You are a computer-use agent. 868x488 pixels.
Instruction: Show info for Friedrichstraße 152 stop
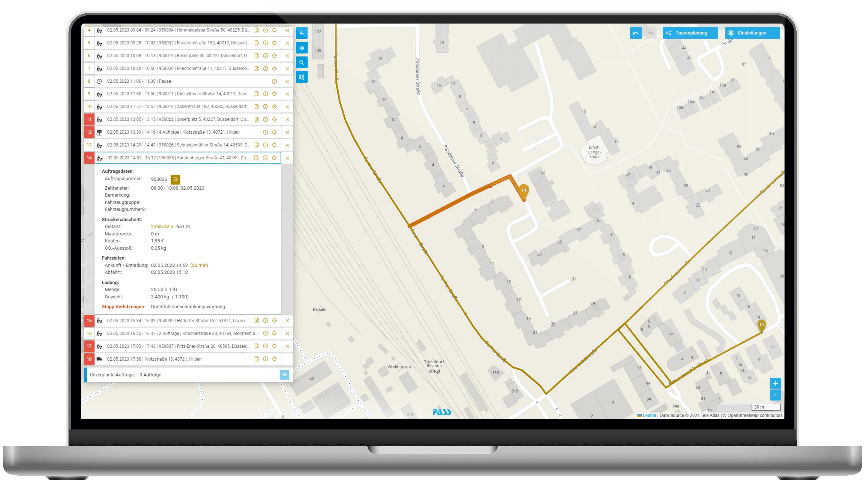[x=266, y=43]
